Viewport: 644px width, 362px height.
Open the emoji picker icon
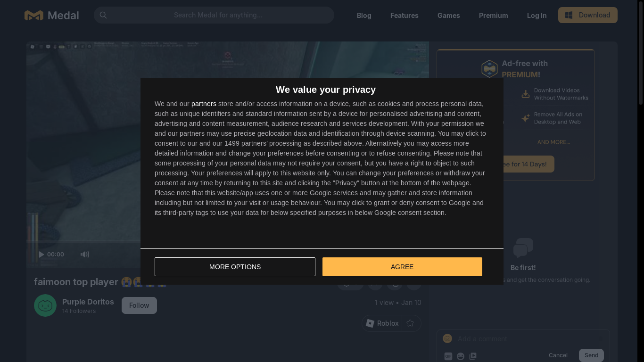(x=461, y=356)
